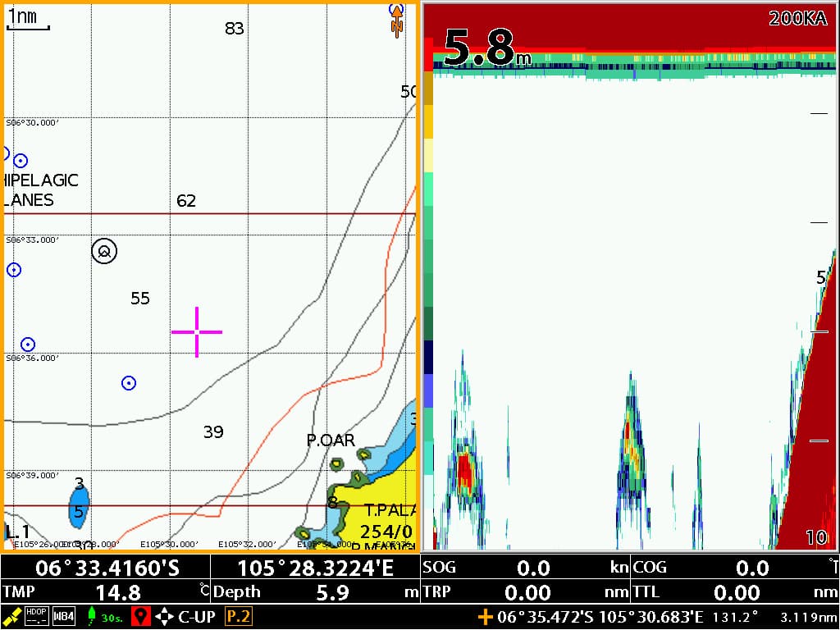Click the red waypoint marker icon
Viewport: 840px width, 630px height.
(x=141, y=617)
